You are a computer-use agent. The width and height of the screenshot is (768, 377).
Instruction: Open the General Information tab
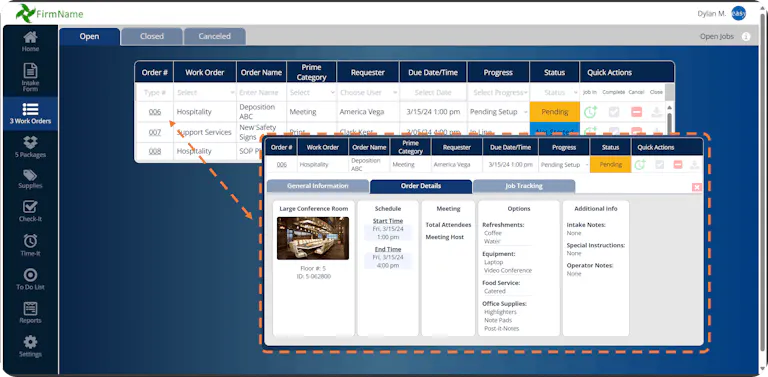pyautogui.click(x=318, y=186)
